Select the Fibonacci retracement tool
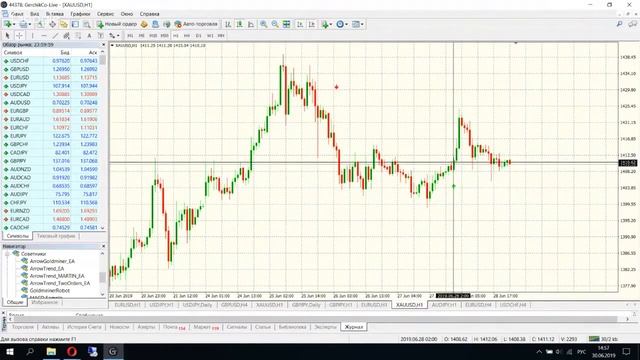 pyautogui.click(x=78, y=36)
